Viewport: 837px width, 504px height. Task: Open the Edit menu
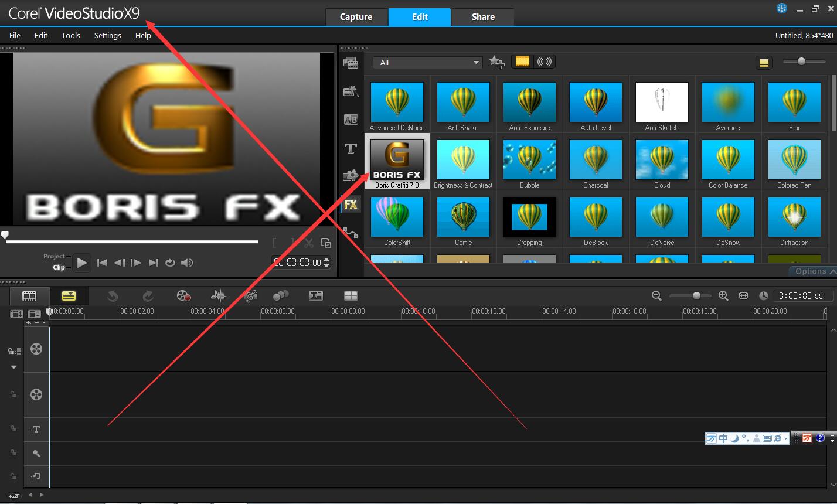tap(41, 35)
